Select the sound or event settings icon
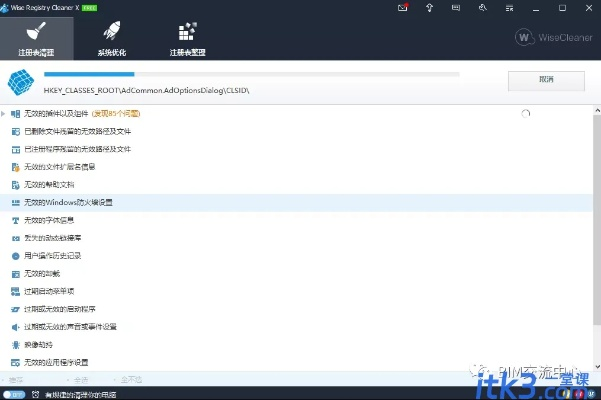The image size is (601, 400). tap(15, 326)
